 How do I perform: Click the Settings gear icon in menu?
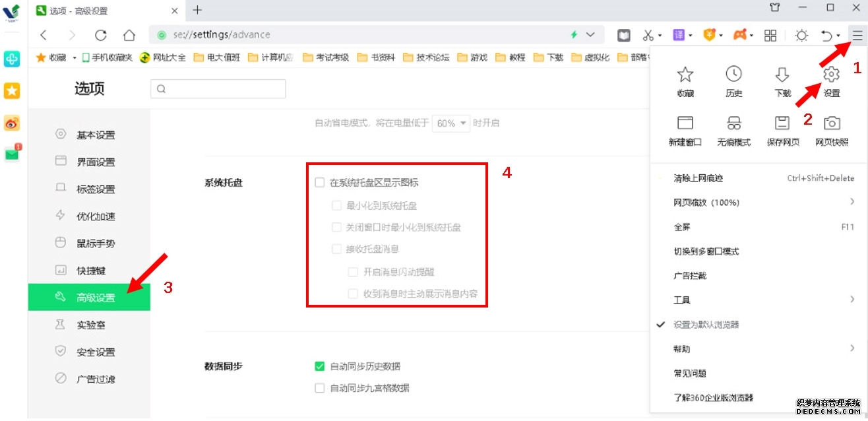(832, 75)
